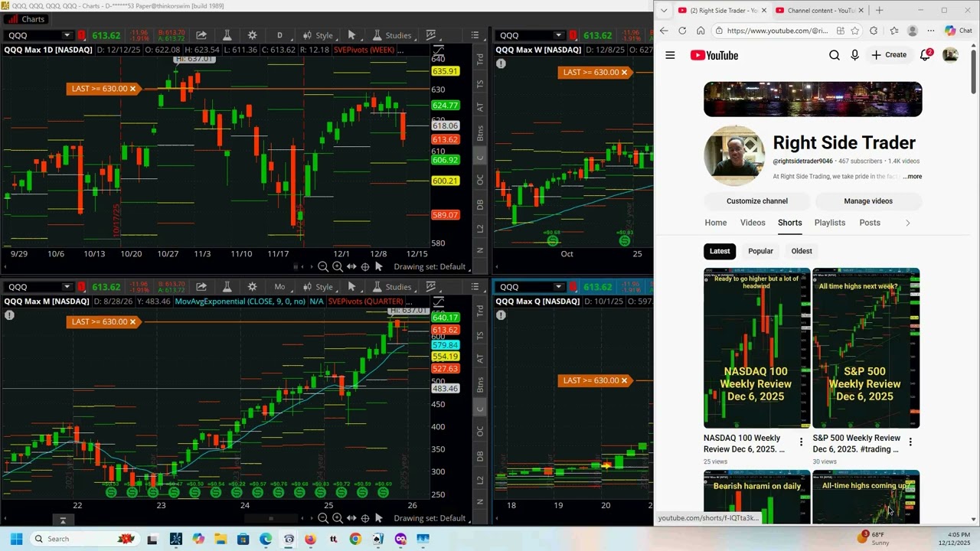This screenshot has width=980, height=551.
Task: Zoom in using magnifier under daily chart
Action: pyautogui.click(x=337, y=266)
